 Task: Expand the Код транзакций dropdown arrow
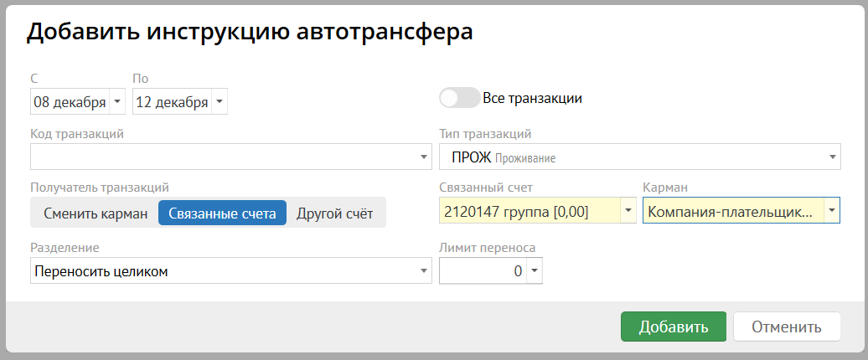tap(424, 157)
